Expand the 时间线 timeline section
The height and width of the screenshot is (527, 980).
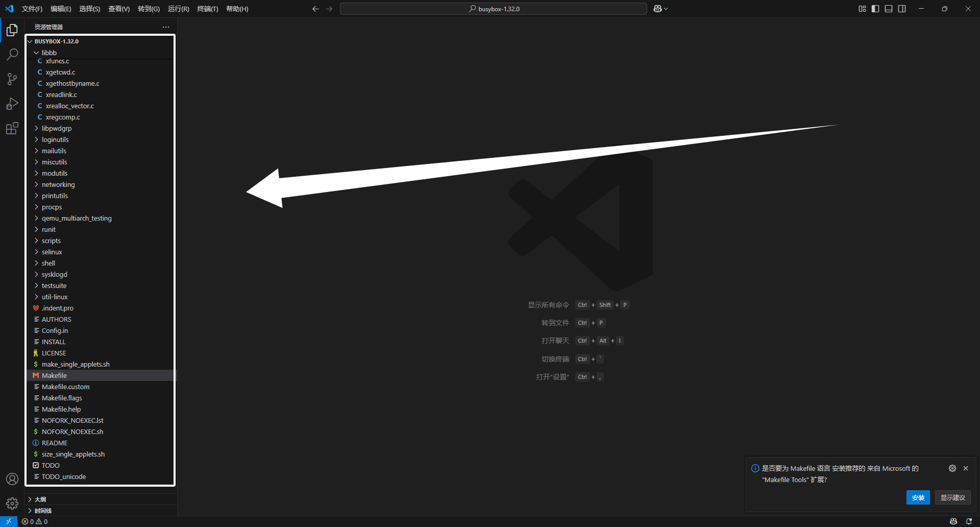coord(102,511)
